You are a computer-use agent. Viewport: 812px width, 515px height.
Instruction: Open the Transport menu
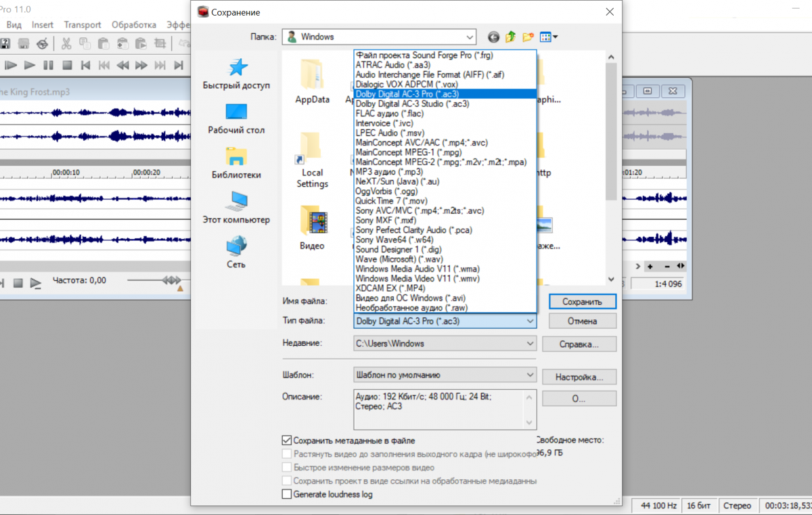[83, 25]
